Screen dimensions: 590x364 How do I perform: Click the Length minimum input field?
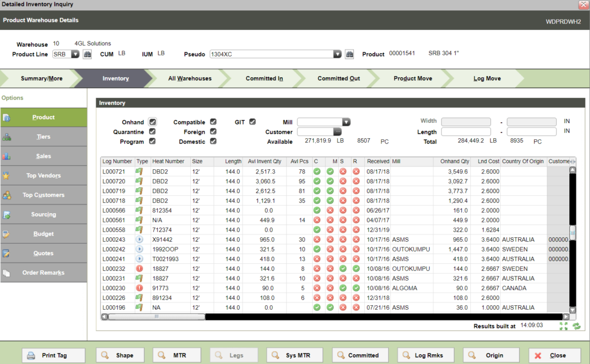466,132
